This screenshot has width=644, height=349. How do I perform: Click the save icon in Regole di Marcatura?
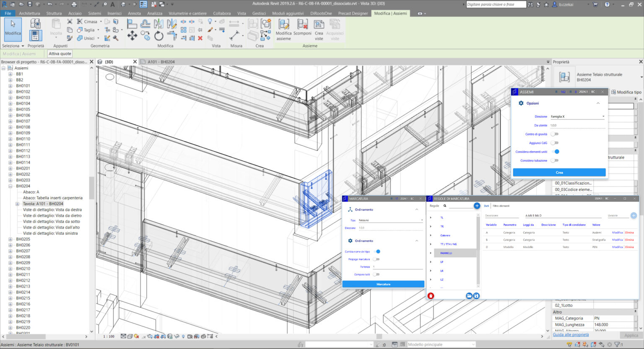click(477, 295)
